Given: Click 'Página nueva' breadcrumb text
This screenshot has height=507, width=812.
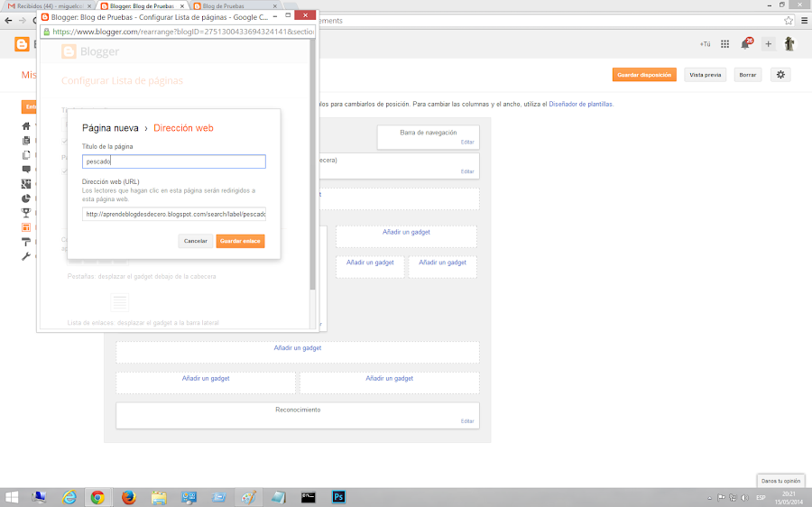Looking at the screenshot, I should [110, 128].
